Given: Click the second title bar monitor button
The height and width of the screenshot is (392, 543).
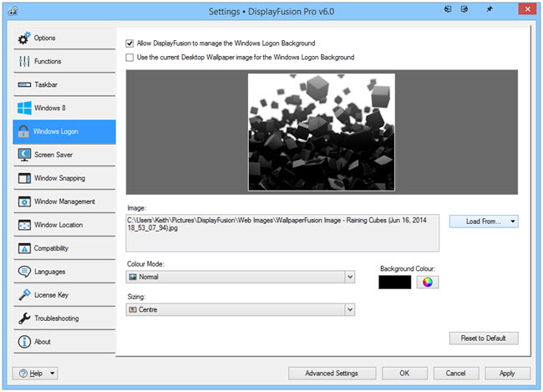Looking at the screenshot, I should pyautogui.click(x=464, y=9).
